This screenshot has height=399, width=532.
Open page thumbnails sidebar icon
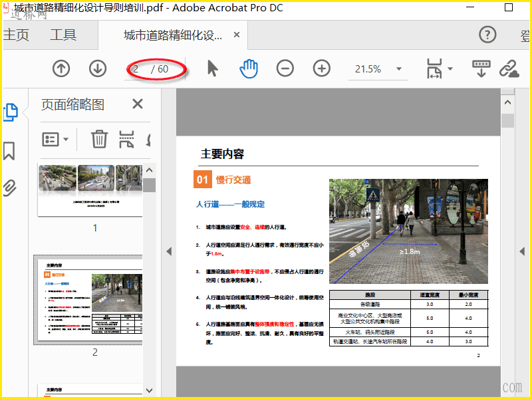pyautogui.click(x=11, y=112)
